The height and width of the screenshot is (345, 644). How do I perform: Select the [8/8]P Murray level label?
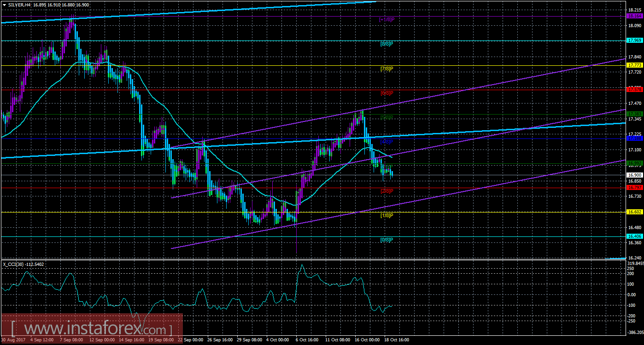(387, 44)
